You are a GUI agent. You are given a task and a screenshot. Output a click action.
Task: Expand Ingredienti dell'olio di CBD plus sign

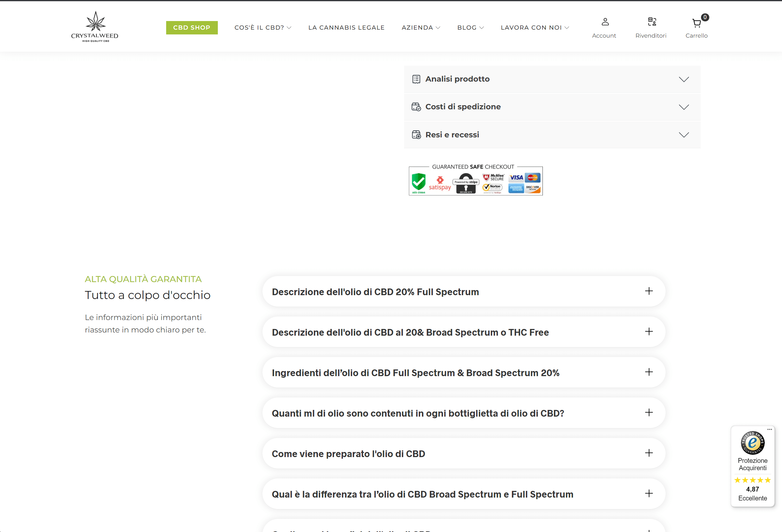click(649, 372)
